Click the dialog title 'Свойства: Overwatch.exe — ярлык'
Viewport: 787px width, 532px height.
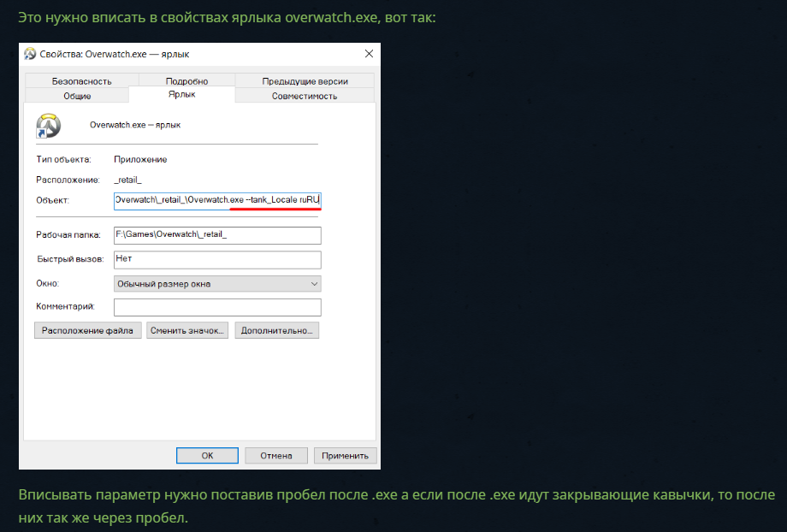coord(115,54)
